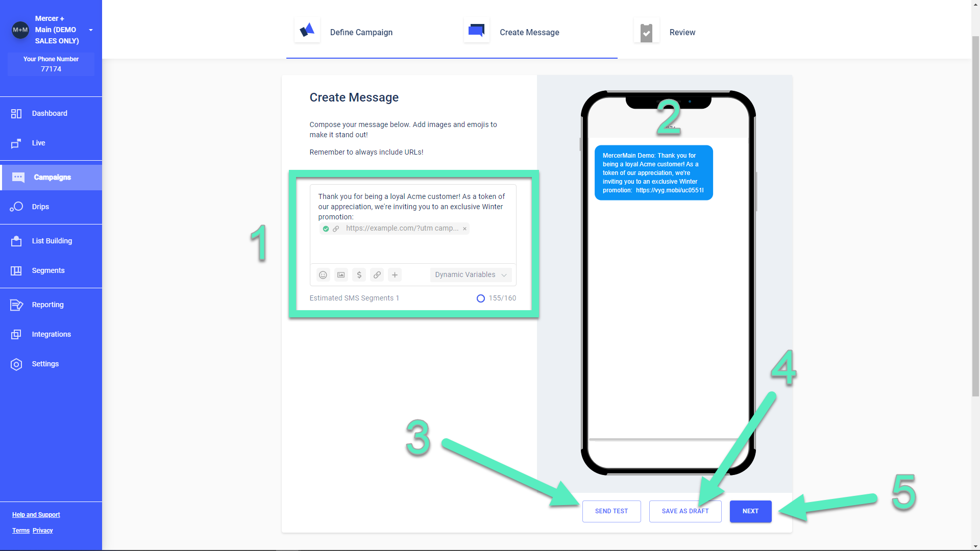Expand the Dynamic Variables dropdown
This screenshot has height=551, width=980.
[x=470, y=274]
